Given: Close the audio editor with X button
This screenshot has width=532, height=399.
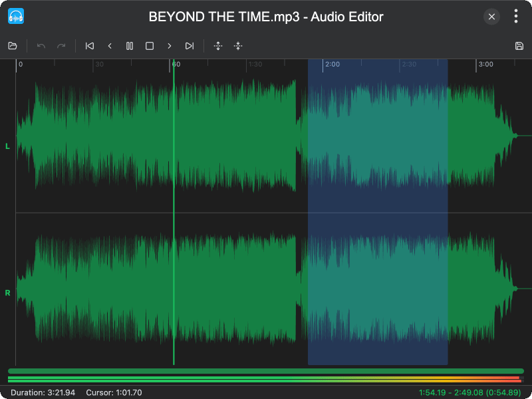Looking at the screenshot, I should [491, 17].
